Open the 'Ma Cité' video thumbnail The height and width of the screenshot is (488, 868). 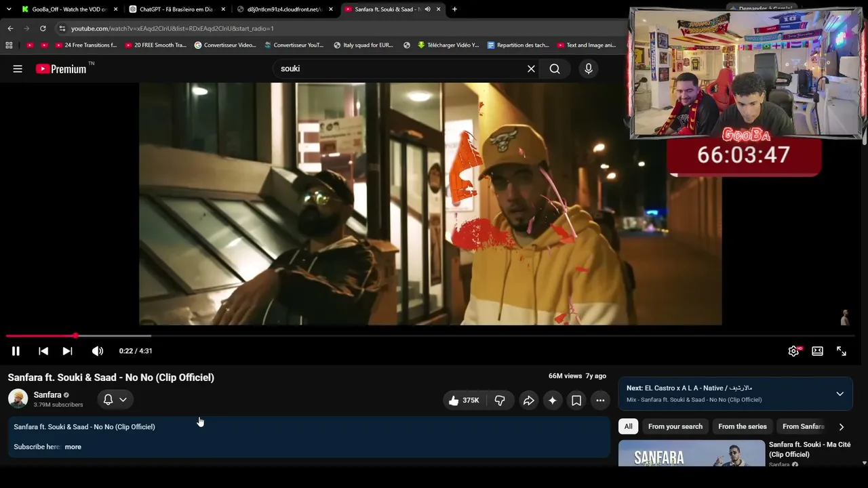(692, 453)
